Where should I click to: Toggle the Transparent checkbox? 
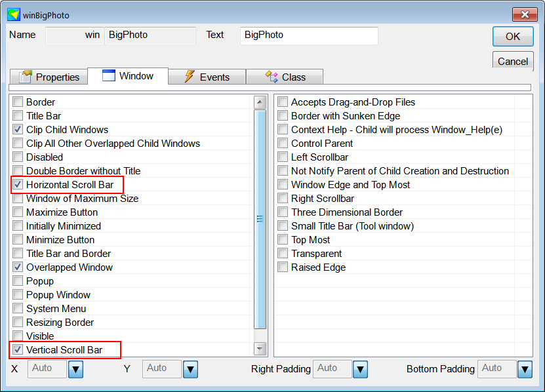(283, 253)
